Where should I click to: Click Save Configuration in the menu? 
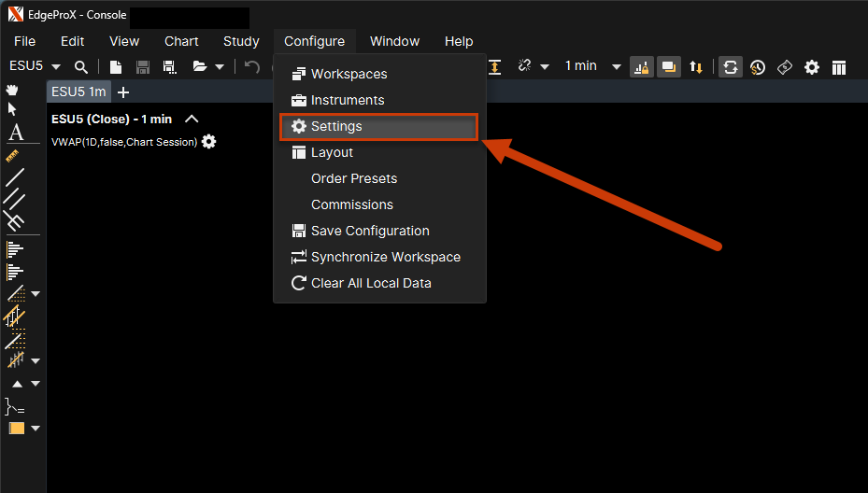(x=370, y=231)
